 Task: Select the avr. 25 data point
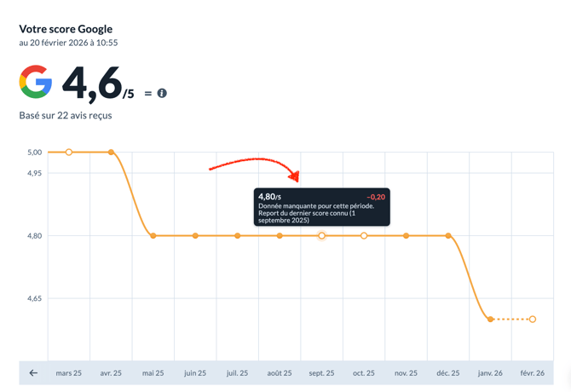(111, 153)
